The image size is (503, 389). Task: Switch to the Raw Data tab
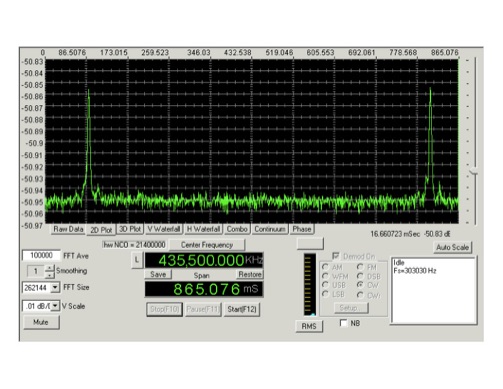pos(68,229)
